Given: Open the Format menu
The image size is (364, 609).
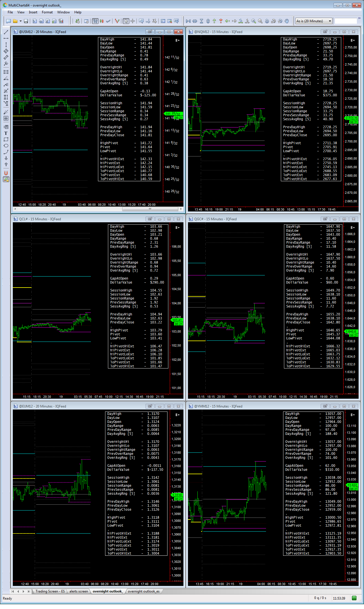Looking at the screenshot, I should [47, 12].
